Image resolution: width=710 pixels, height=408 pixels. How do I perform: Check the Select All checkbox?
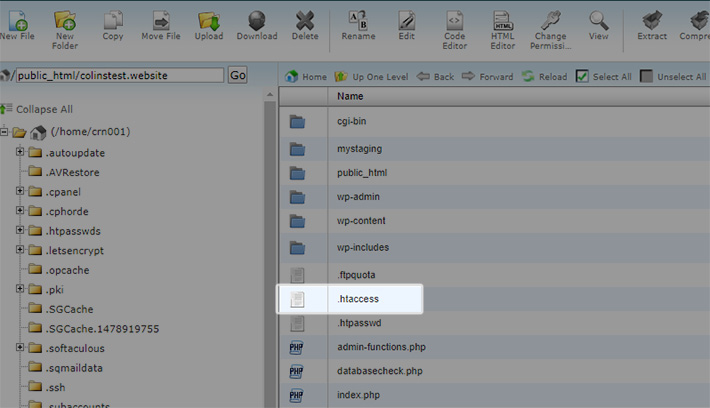pyautogui.click(x=582, y=76)
